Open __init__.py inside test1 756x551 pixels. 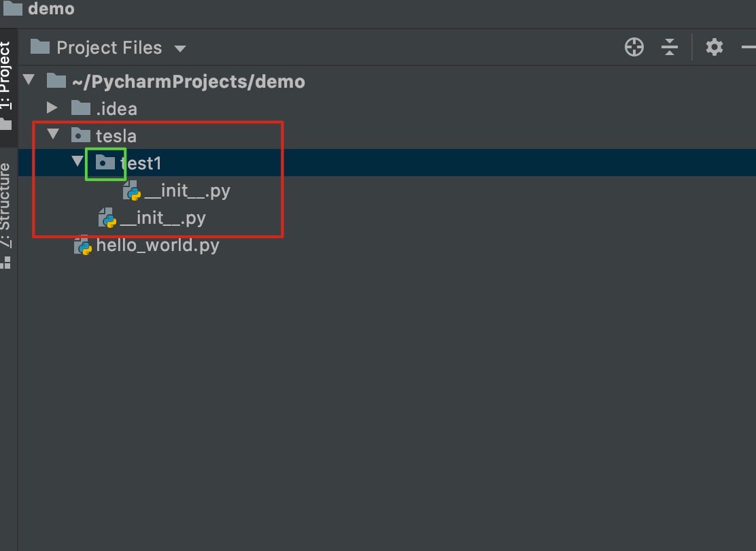pos(187,191)
